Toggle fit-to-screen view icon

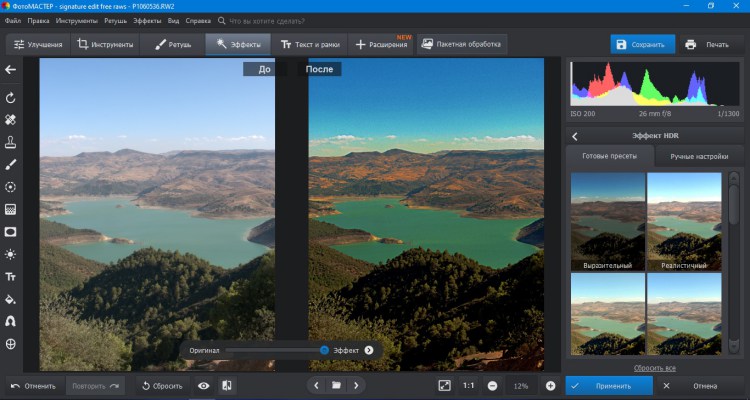coord(444,386)
